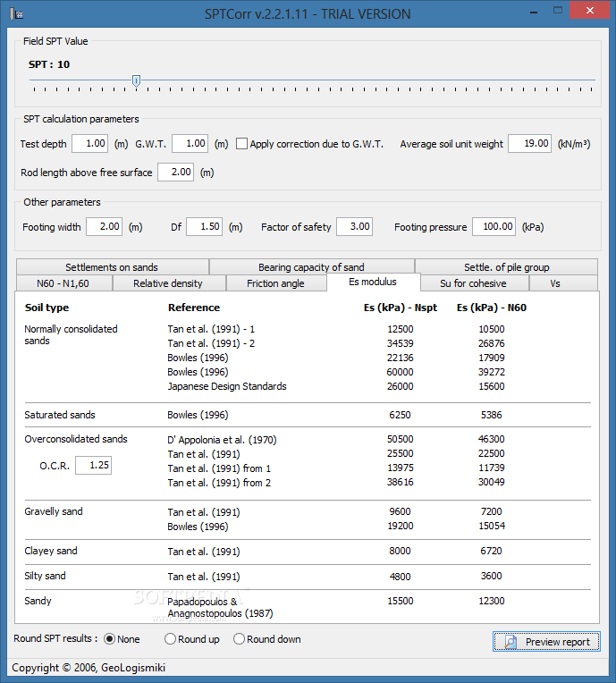616x683 pixels.
Task: Maximize the SPTCorr window
Action: point(558,11)
